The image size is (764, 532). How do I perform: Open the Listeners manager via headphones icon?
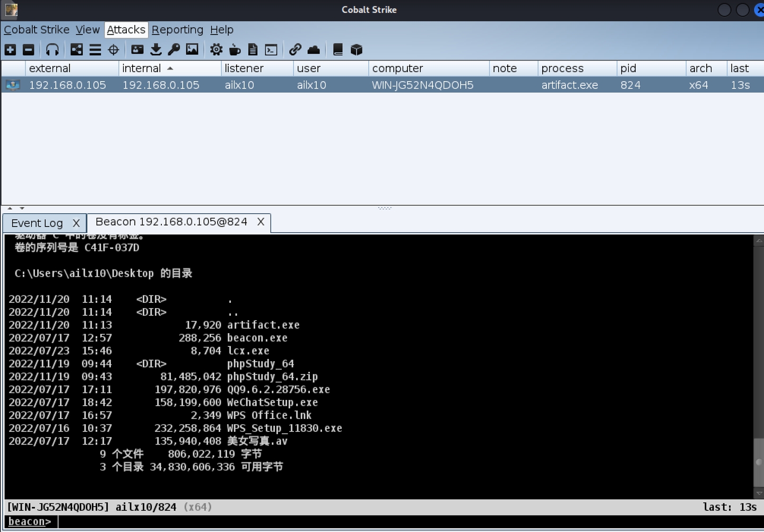click(x=53, y=49)
